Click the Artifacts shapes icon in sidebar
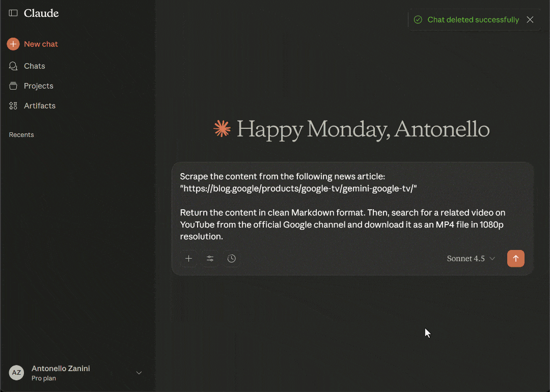 (13, 106)
